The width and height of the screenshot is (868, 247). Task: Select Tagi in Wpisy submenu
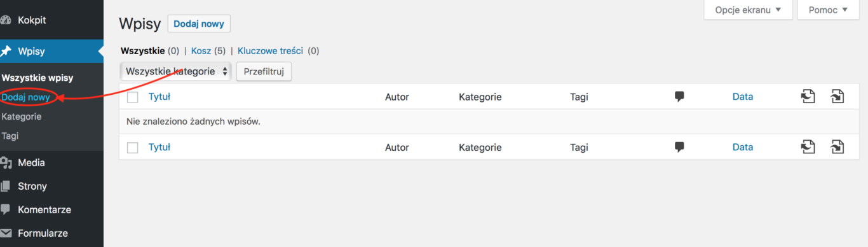[x=10, y=136]
